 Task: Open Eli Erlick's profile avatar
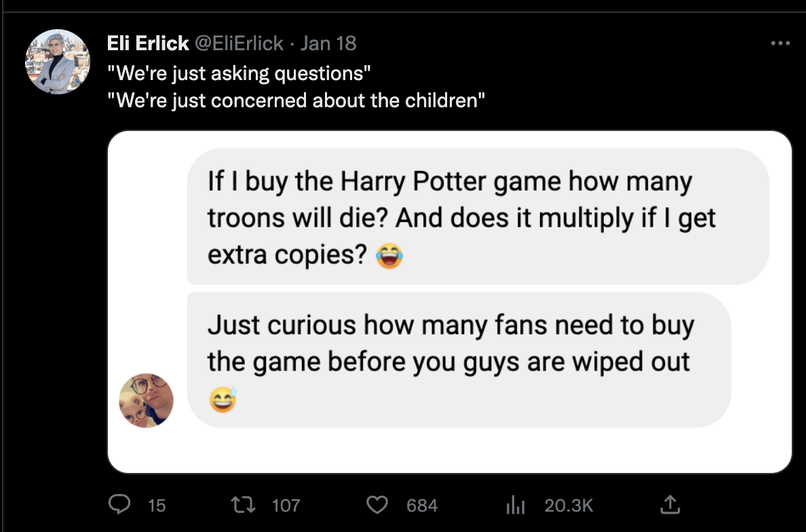tap(58, 62)
